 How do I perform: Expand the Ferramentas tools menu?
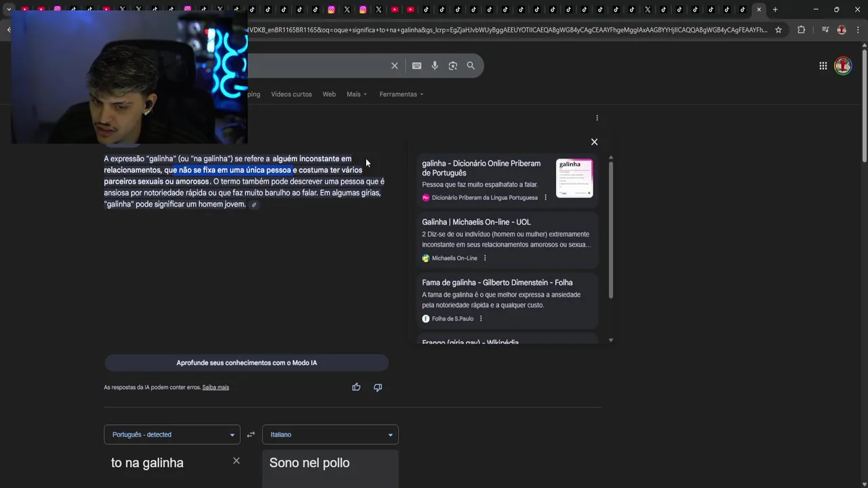(401, 94)
